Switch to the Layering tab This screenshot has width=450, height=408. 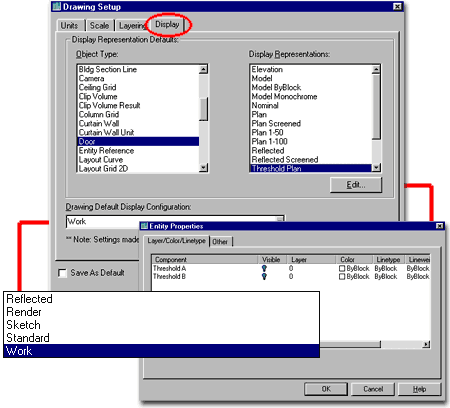tap(132, 25)
